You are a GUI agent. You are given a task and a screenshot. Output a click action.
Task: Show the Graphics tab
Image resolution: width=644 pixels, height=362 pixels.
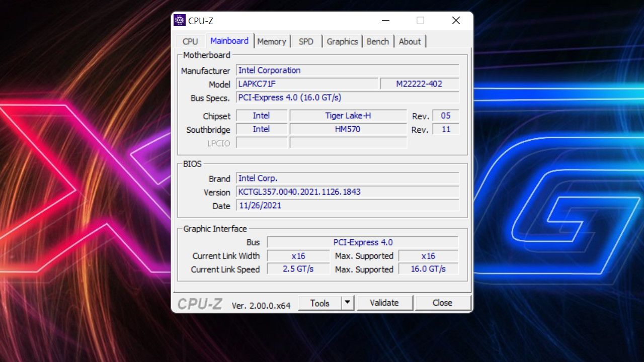342,42
